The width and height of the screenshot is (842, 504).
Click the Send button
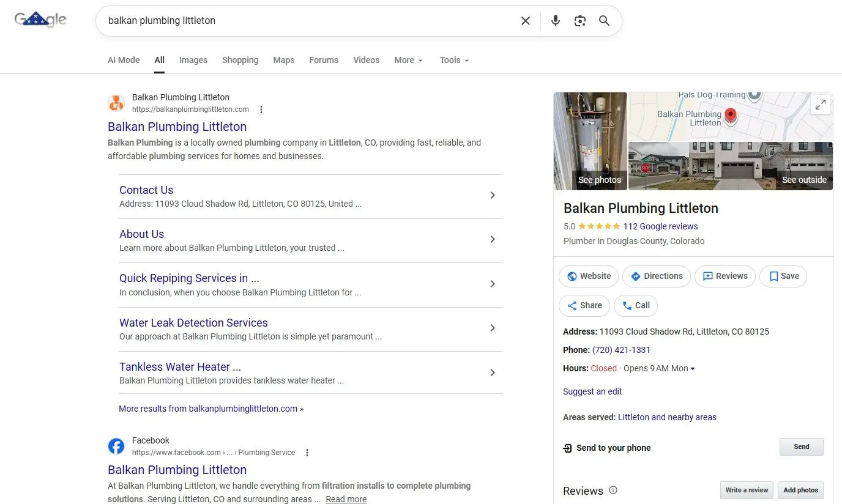[x=802, y=447]
